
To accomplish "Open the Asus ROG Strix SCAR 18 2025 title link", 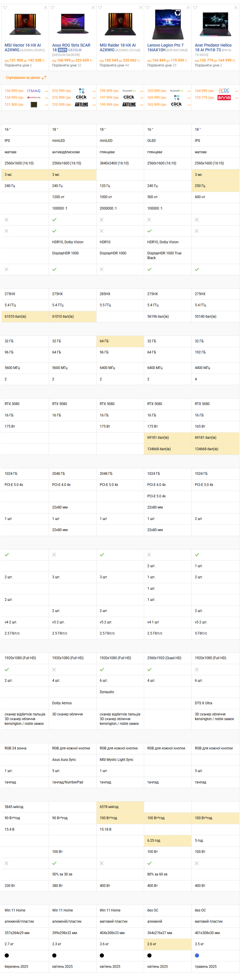I will (x=71, y=47).
